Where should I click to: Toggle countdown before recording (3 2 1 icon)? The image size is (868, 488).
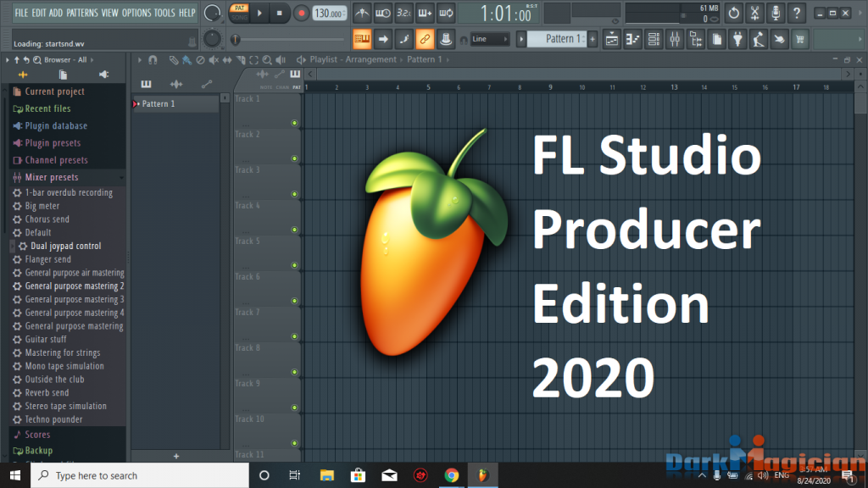[x=403, y=13]
